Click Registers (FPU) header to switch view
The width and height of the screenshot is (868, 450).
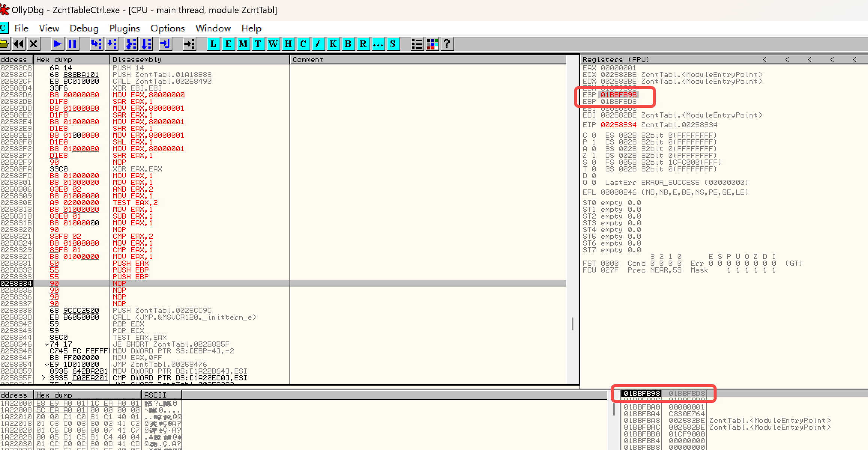[616, 60]
